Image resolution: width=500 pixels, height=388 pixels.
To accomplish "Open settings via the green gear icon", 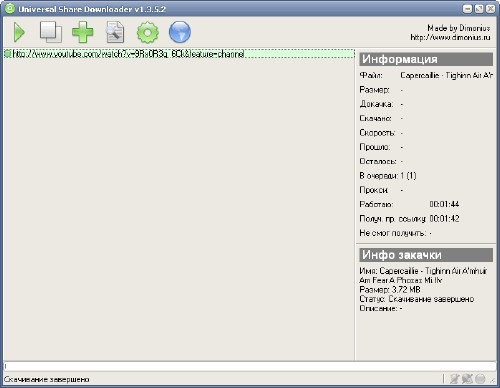I will [147, 32].
